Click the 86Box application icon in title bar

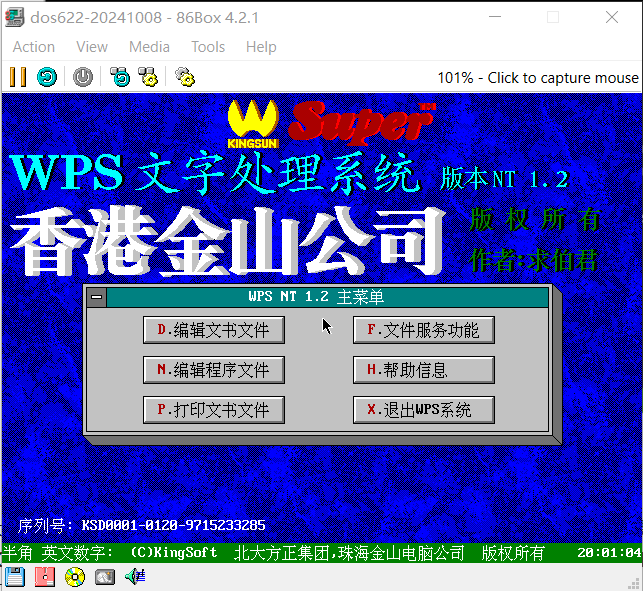click(14, 18)
